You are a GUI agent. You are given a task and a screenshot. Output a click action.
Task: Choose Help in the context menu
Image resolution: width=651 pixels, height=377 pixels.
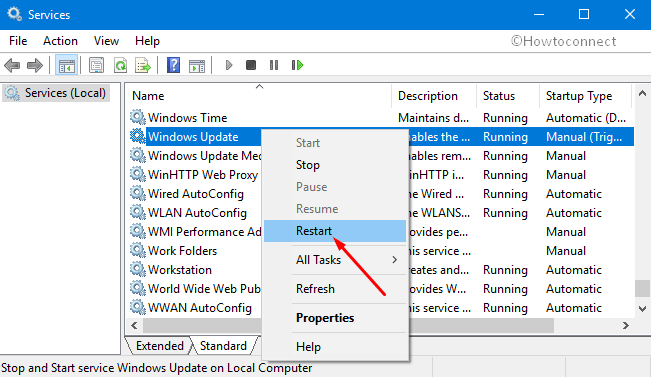click(x=335, y=346)
